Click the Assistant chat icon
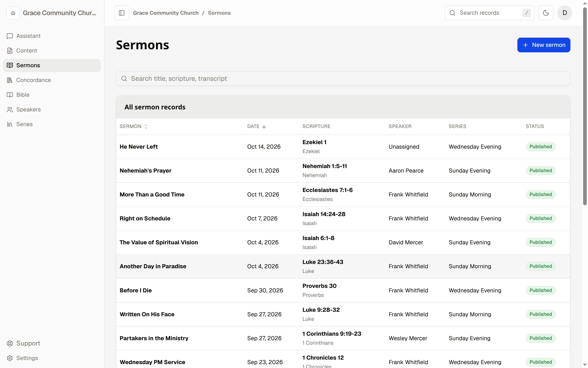This screenshot has height=368, width=588. pos(10,36)
